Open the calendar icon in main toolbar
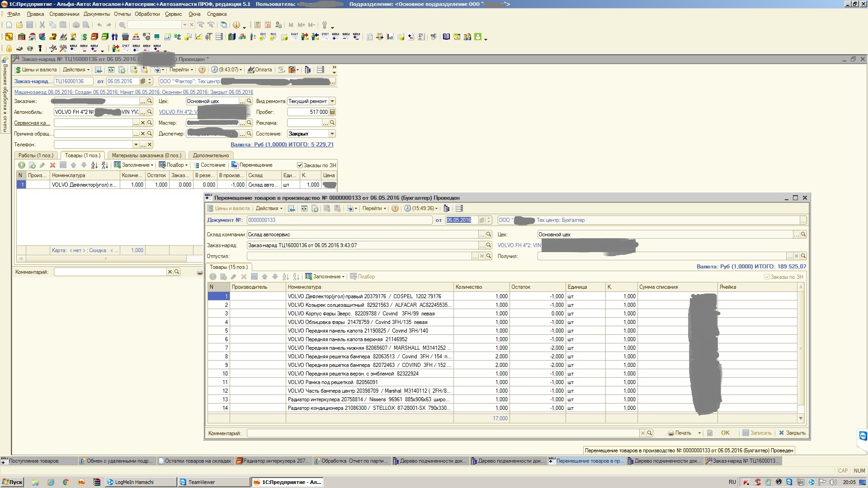 tap(268, 25)
